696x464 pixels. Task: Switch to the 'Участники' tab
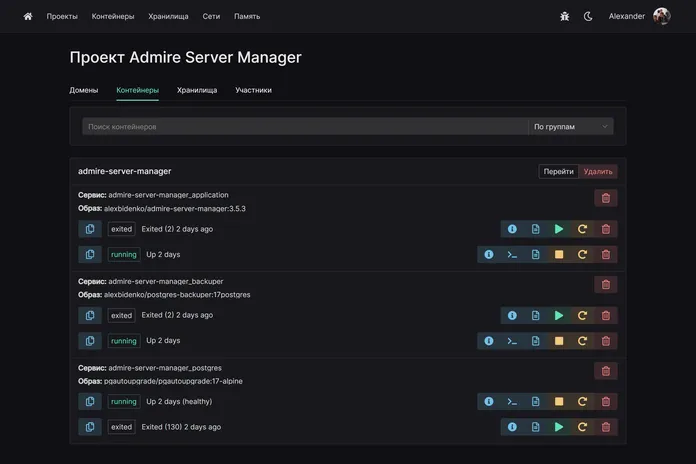click(253, 90)
